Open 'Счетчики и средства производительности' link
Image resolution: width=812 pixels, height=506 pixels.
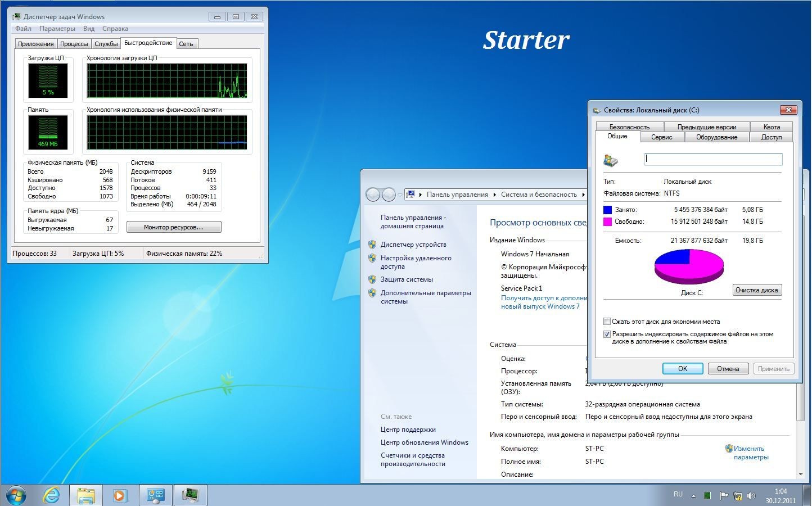[x=413, y=459]
